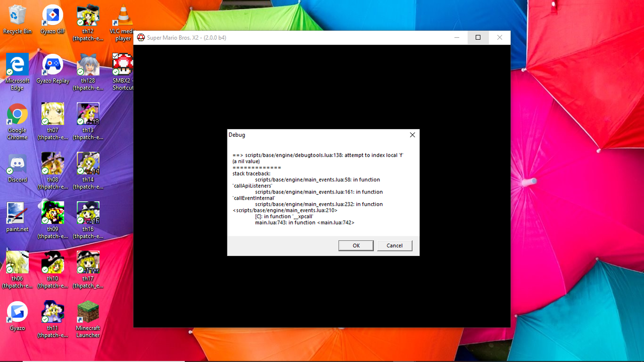Select the th17 (thpatch_e...) shortcut

(x=88, y=270)
